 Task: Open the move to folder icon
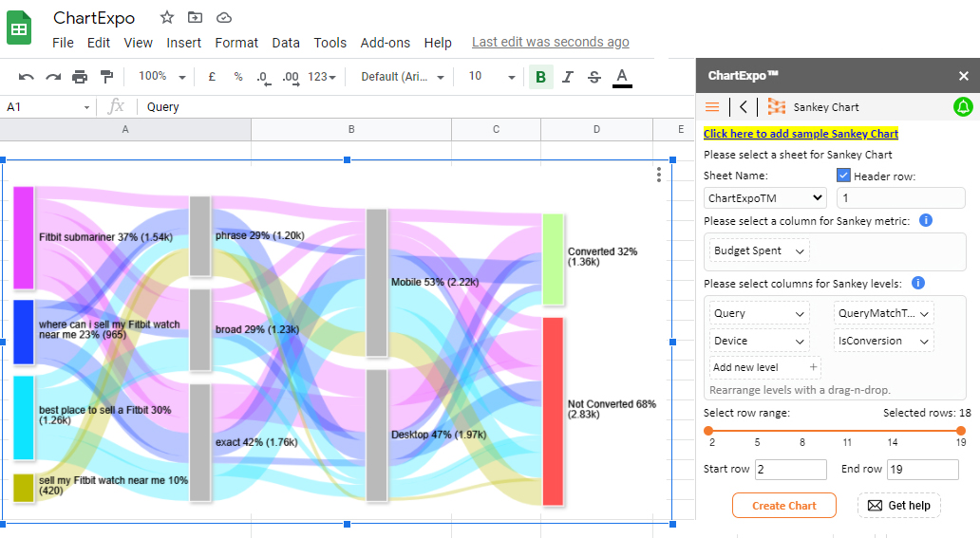pyautogui.click(x=195, y=17)
